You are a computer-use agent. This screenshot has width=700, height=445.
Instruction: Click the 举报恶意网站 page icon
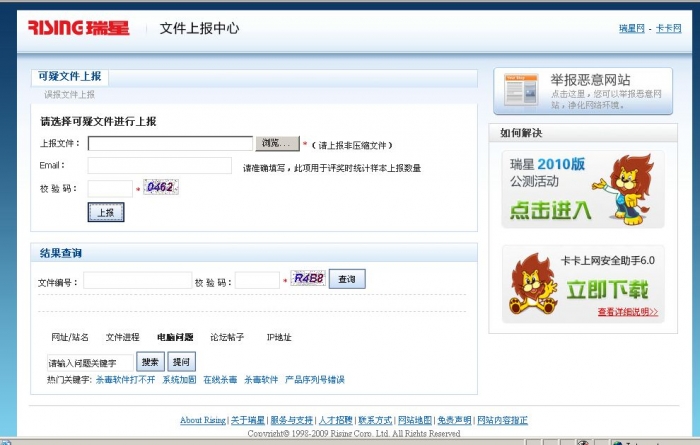click(x=521, y=90)
